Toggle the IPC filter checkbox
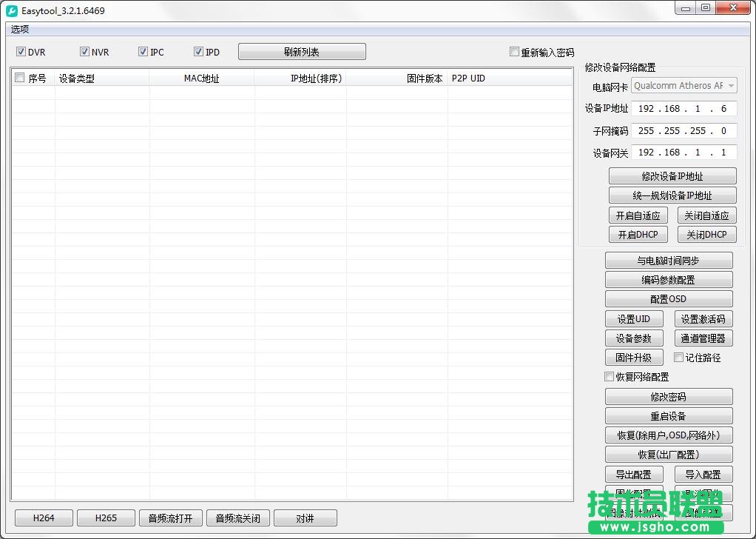The image size is (756, 539). pos(144,51)
